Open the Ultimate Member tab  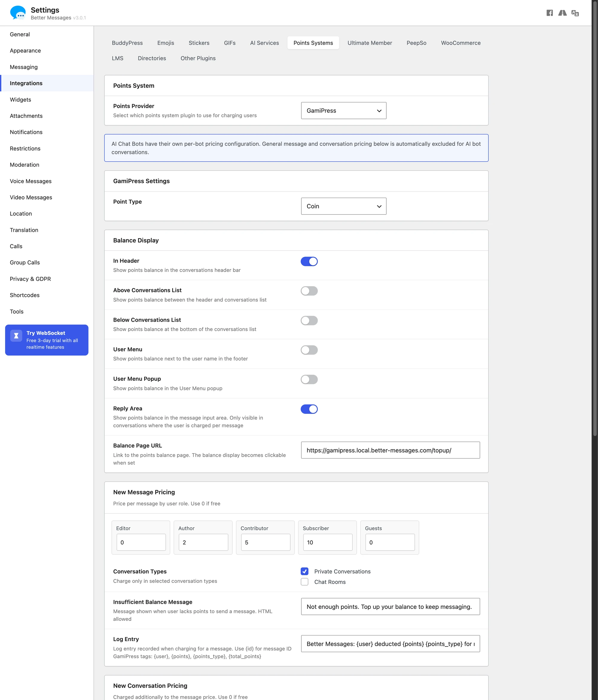370,43
